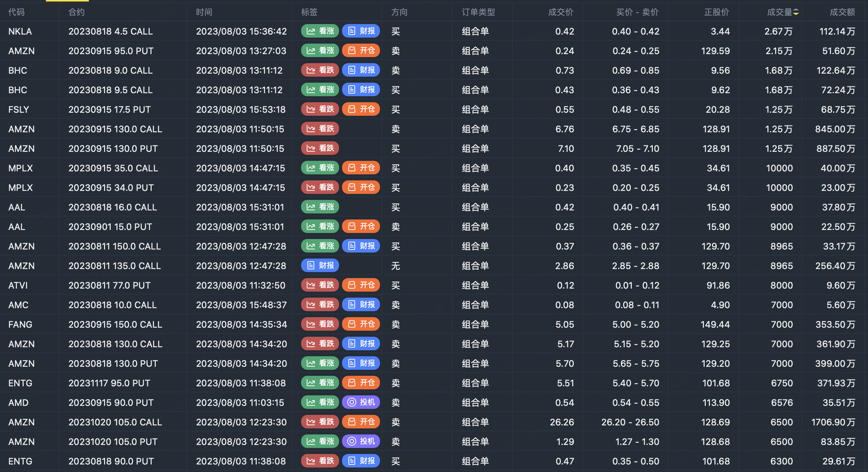868x472 pixels.
Task: Click volume value 6576
Action: click(782, 402)
